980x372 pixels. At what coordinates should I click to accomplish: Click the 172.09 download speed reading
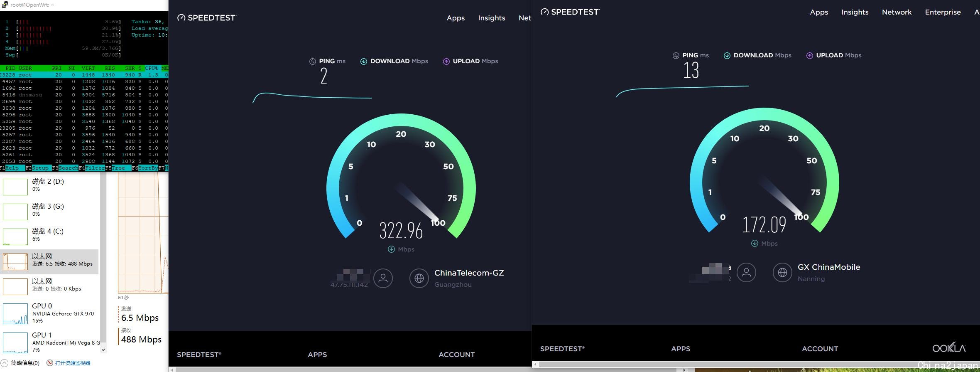[x=764, y=225]
